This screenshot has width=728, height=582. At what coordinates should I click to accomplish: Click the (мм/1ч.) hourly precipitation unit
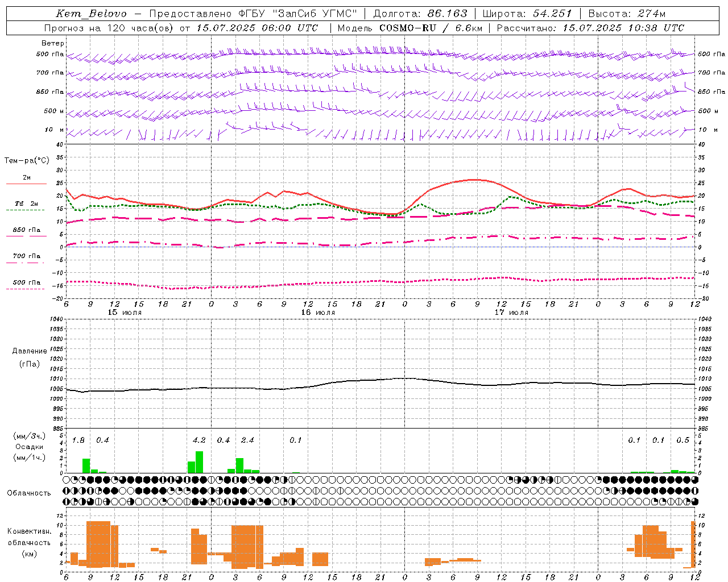[x=30, y=458]
